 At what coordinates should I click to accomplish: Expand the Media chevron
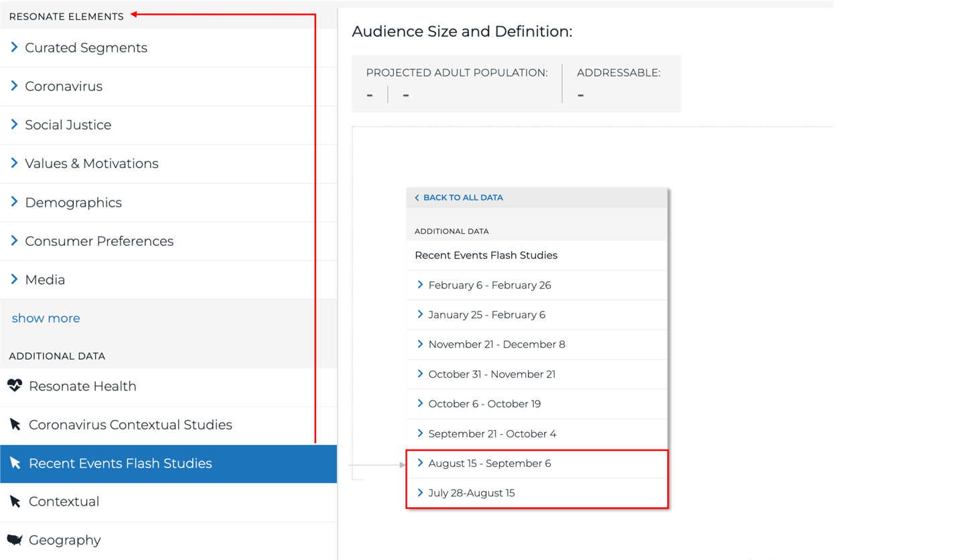14,279
